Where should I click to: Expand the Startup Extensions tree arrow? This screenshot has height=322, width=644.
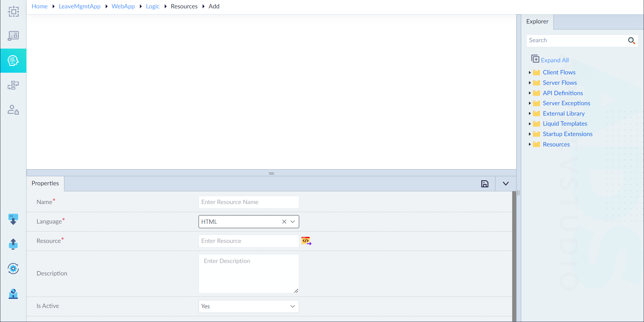[530, 134]
